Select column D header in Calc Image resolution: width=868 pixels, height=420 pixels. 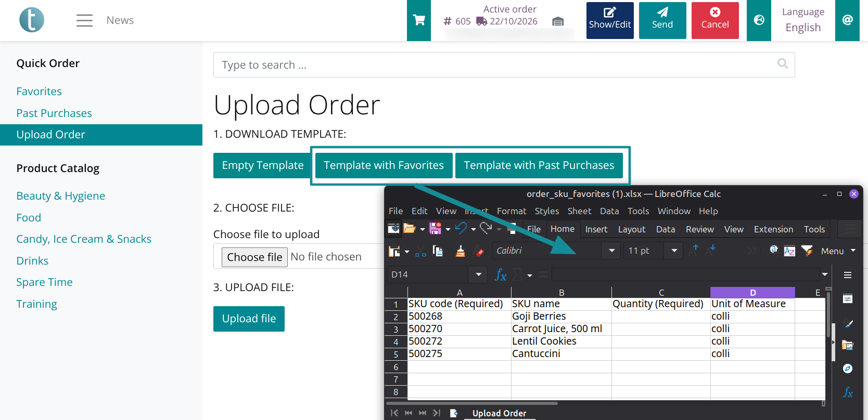coord(752,292)
